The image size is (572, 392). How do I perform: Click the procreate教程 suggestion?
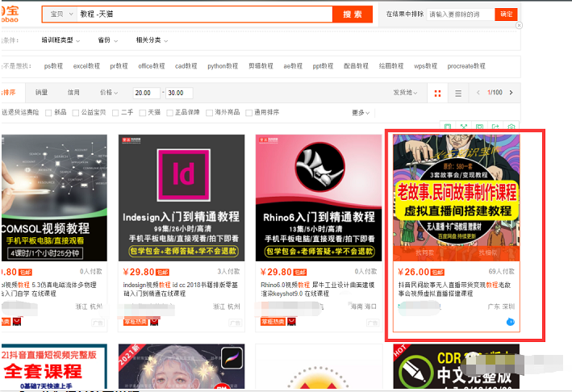(x=466, y=66)
